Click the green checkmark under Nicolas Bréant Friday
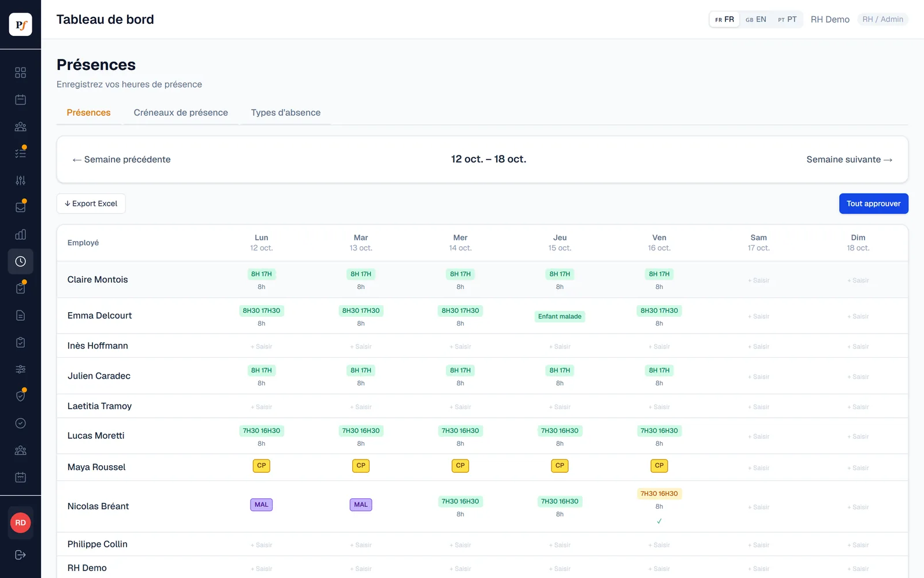Screen dimensions: 924x578 (x=659, y=521)
